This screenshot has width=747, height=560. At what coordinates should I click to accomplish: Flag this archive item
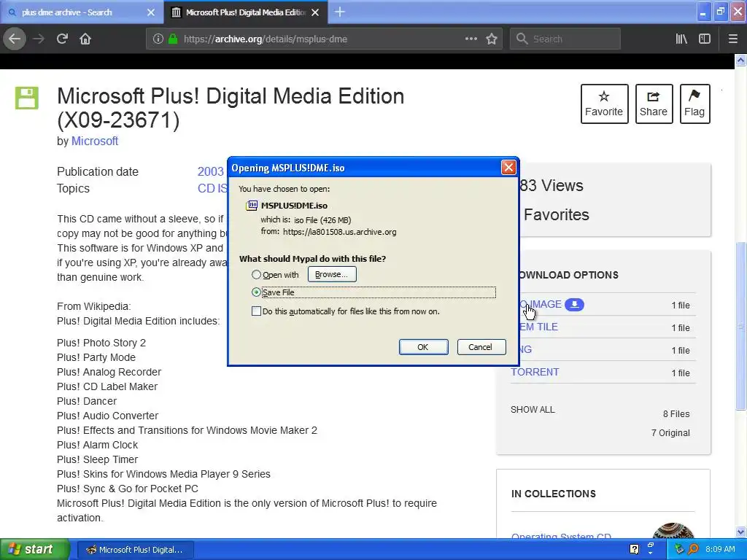pos(694,104)
